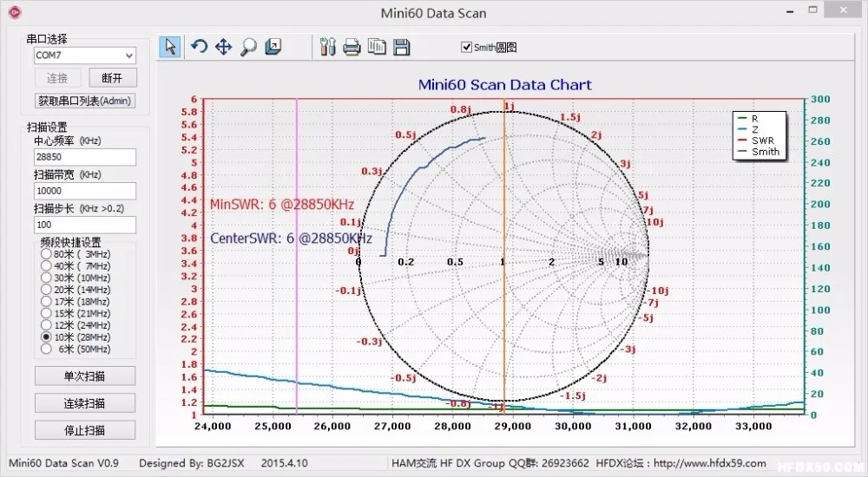
Task: Click the app logo in title bar
Action: pyautogui.click(x=15, y=11)
